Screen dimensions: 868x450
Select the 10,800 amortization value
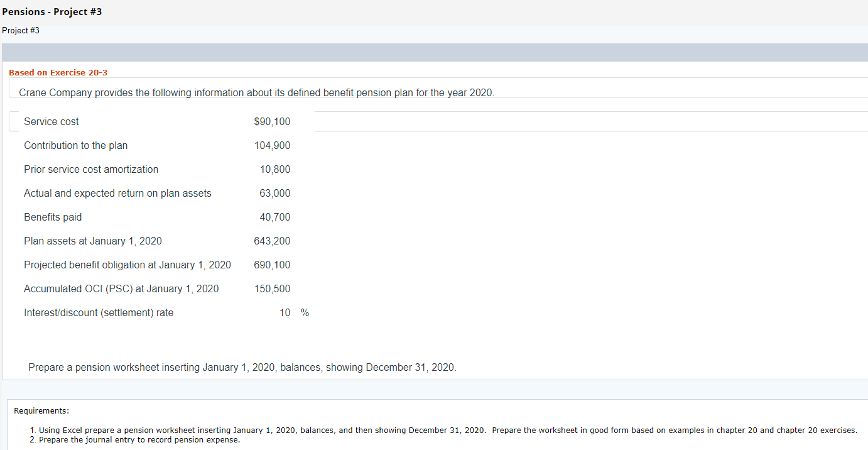click(x=275, y=169)
